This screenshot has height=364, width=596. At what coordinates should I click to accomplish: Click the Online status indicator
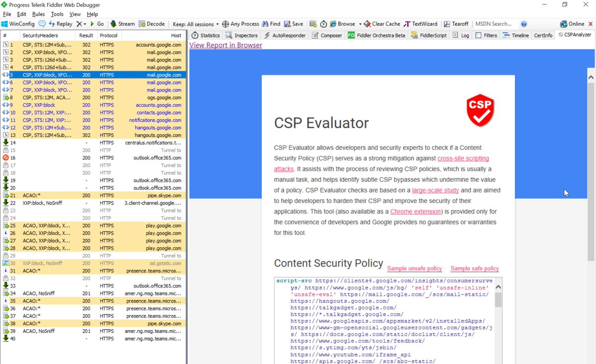[x=572, y=24]
